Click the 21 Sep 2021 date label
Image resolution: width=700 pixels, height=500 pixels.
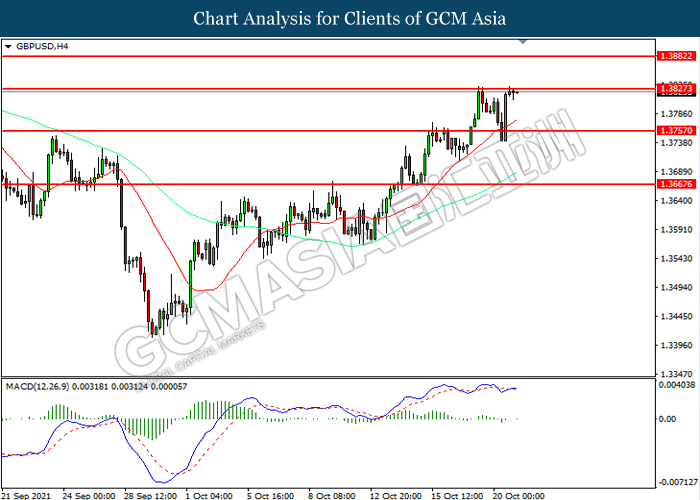(27, 496)
